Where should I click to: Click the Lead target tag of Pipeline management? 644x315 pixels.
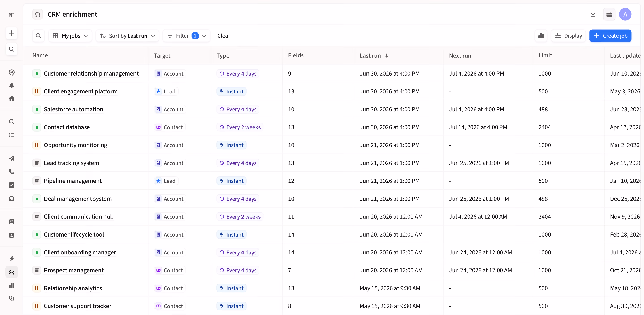click(166, 181)
